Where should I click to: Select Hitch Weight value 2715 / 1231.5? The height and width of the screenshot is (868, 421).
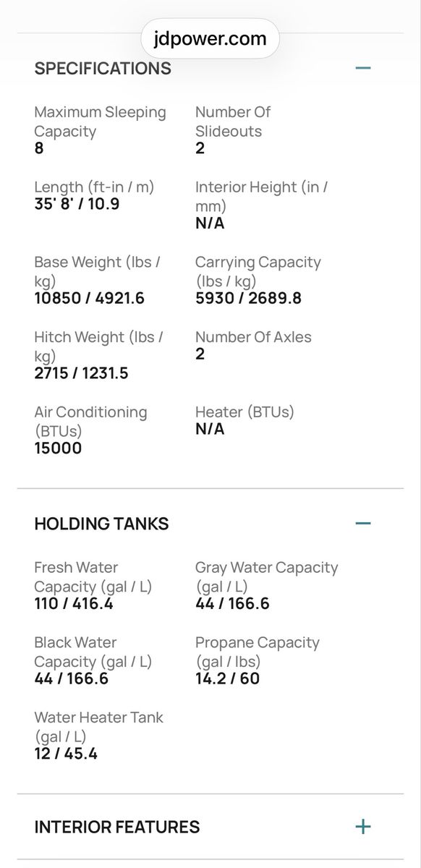coord(81,373)
